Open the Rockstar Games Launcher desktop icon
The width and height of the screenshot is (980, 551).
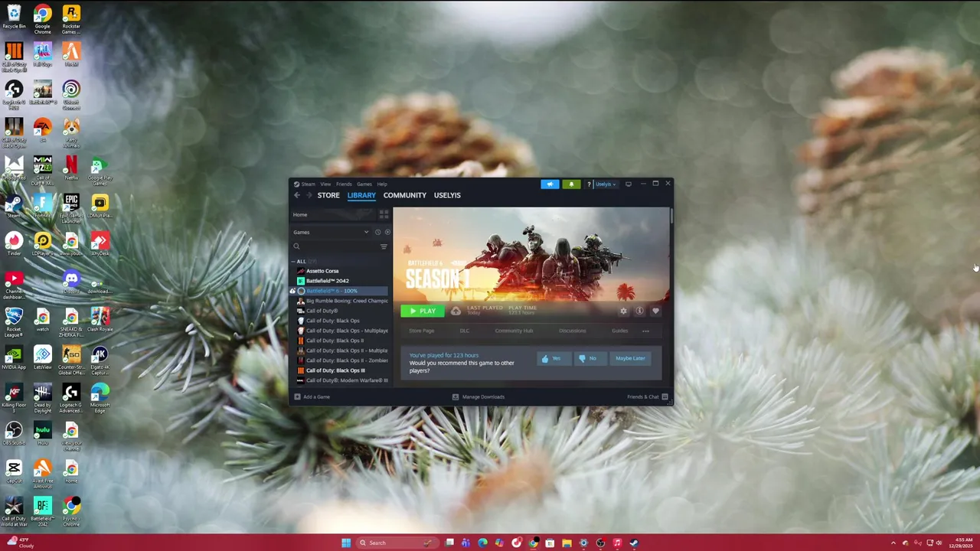[x=70, y=20]
